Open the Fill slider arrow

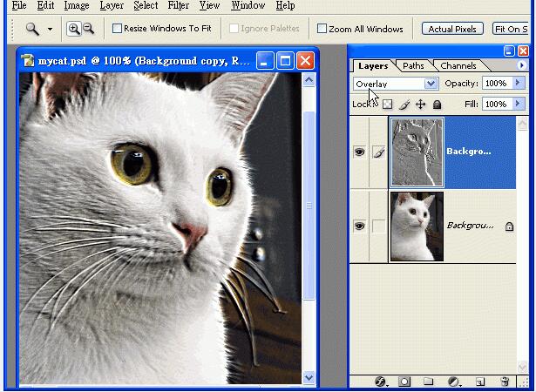pyautogui.click(x=518, y=104)
